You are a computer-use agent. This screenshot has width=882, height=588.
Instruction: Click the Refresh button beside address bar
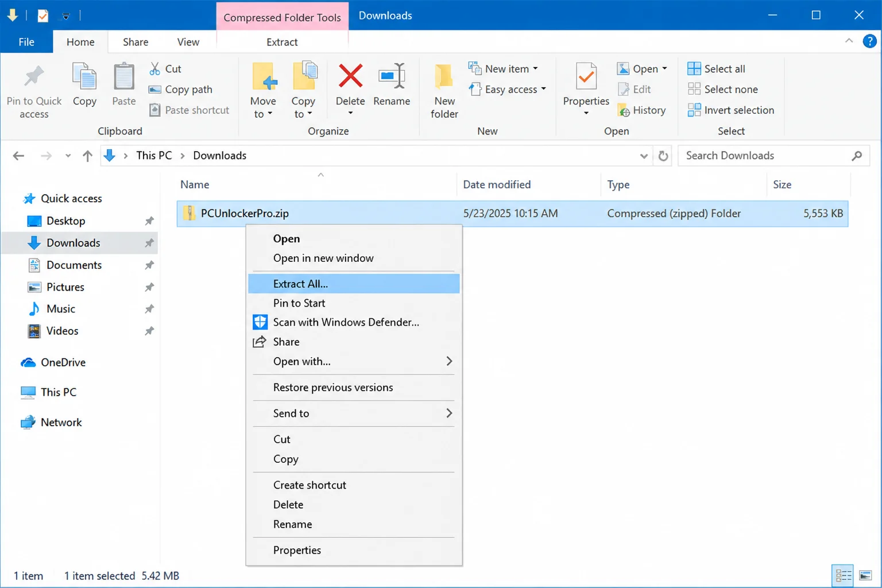(663, 156)
